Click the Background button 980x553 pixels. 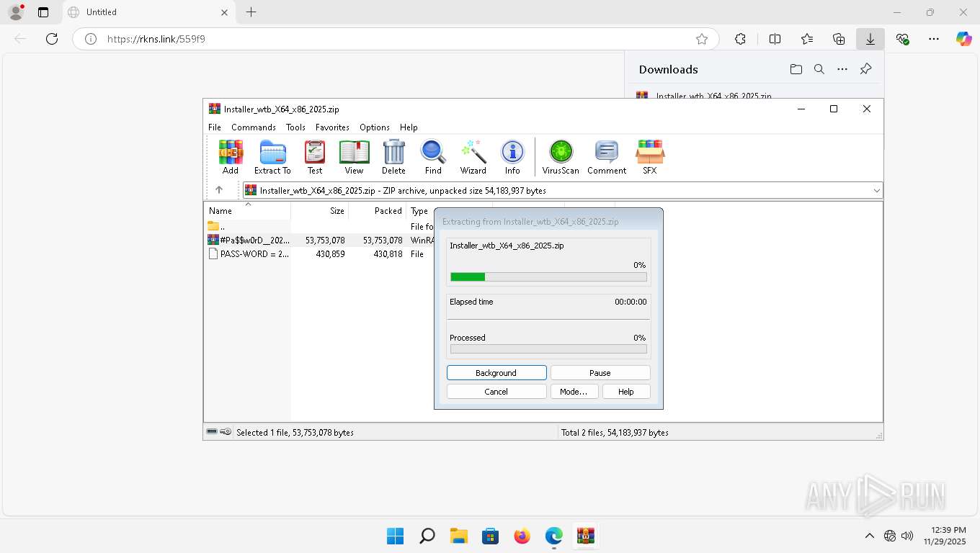(x=496, y=373)
